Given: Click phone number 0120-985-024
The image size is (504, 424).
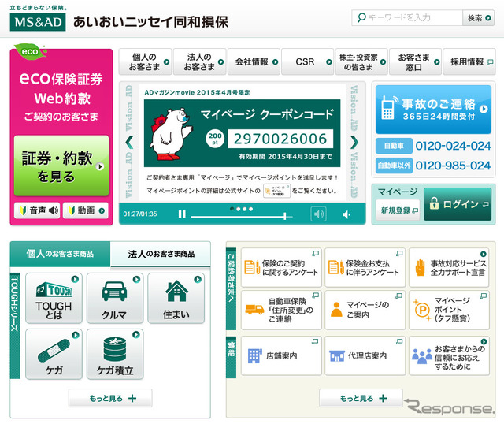Looking at the screenshot, I should click(x=454, y=166).
